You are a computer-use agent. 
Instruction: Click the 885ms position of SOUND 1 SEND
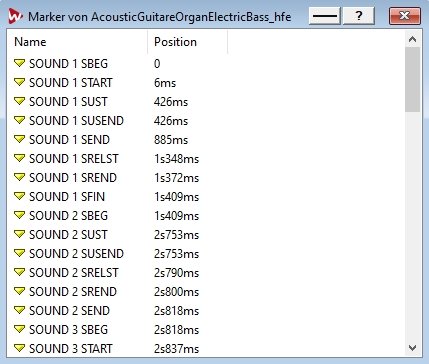coord(171,140)
